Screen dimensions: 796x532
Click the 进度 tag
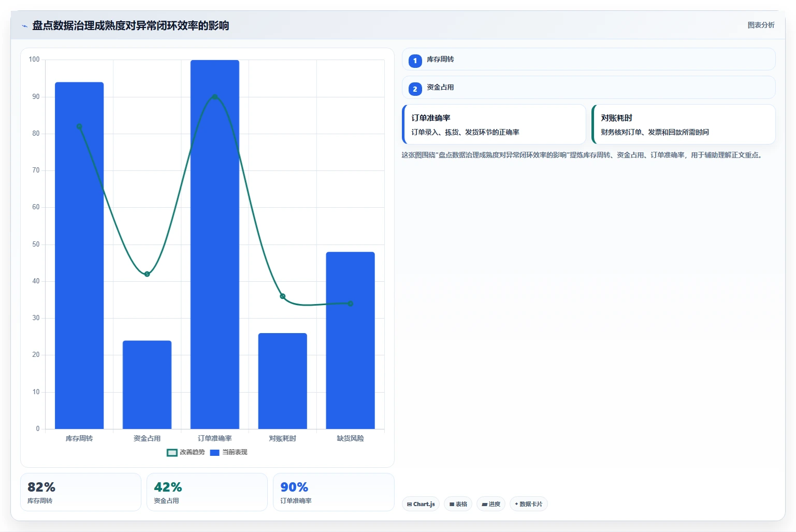tap(490, 504)
